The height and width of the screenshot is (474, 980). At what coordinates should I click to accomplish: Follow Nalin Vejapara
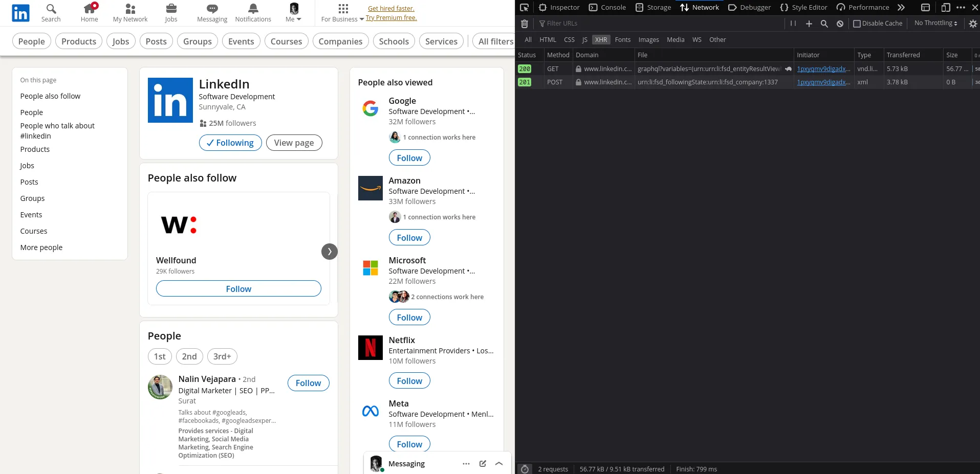pos(308,383)
